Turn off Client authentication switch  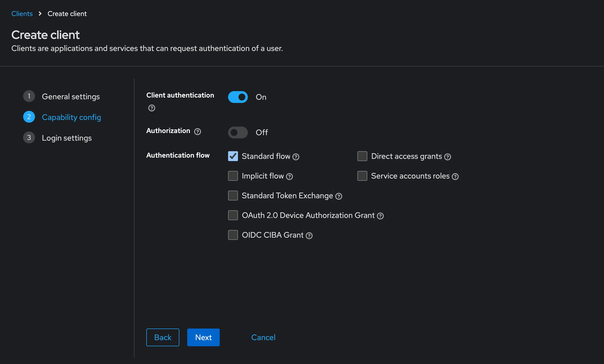click(238, 97)
